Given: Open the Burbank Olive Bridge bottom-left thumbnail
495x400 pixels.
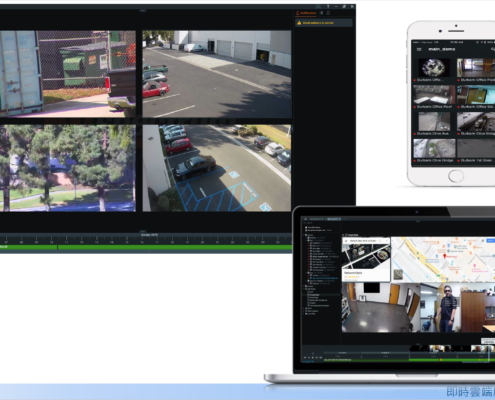Looking at the screenshot, I should (x=434, y=148).
